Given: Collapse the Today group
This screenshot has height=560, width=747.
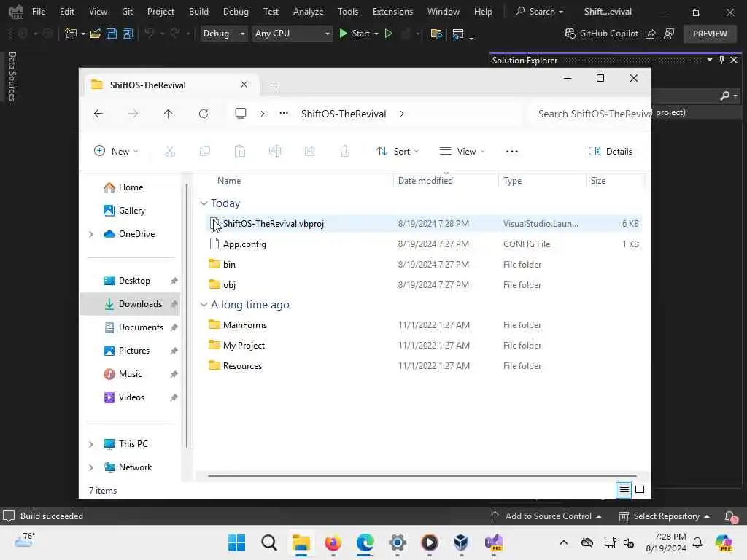Looking at the screenshot, I should pos(204,203).
